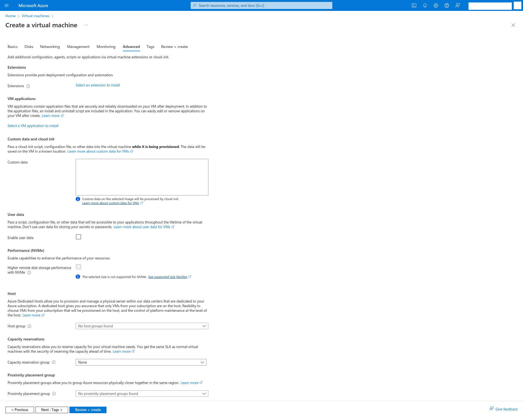Toggle the NVMe higher disk performance checkbox
Viewport: 523px width, 420px height.
tap(78, 267)
